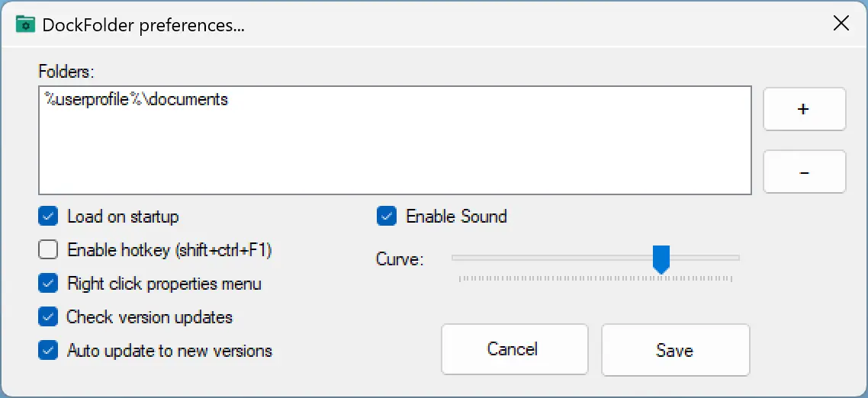Remove a folder with the minus button

804,172
